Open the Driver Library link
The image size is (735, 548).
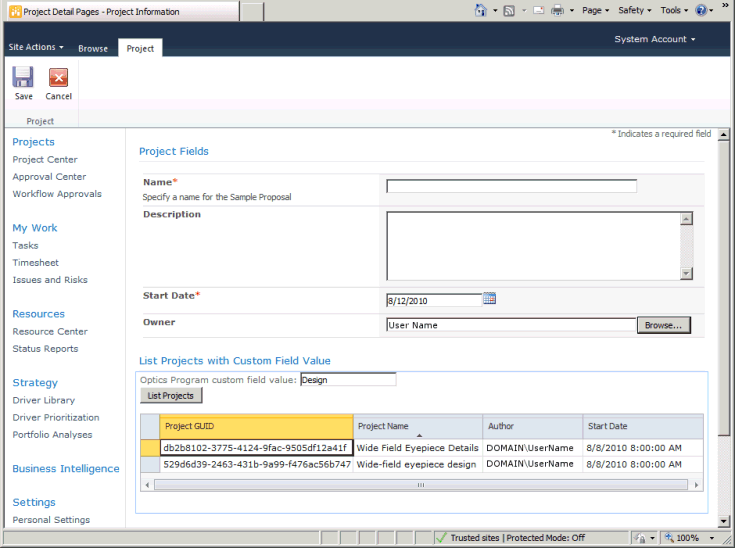tap(44, 400)
